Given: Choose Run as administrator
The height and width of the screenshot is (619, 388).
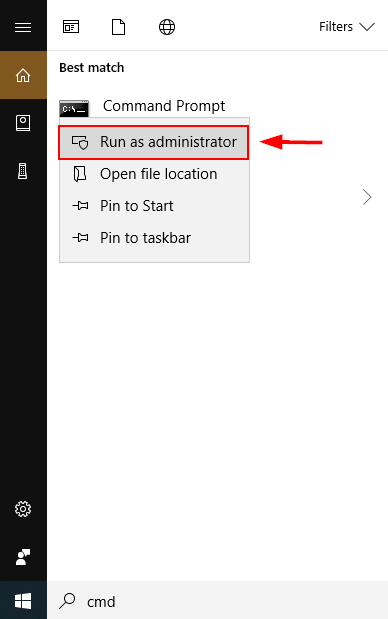Looking at the screenshot, I should (154, 142).
